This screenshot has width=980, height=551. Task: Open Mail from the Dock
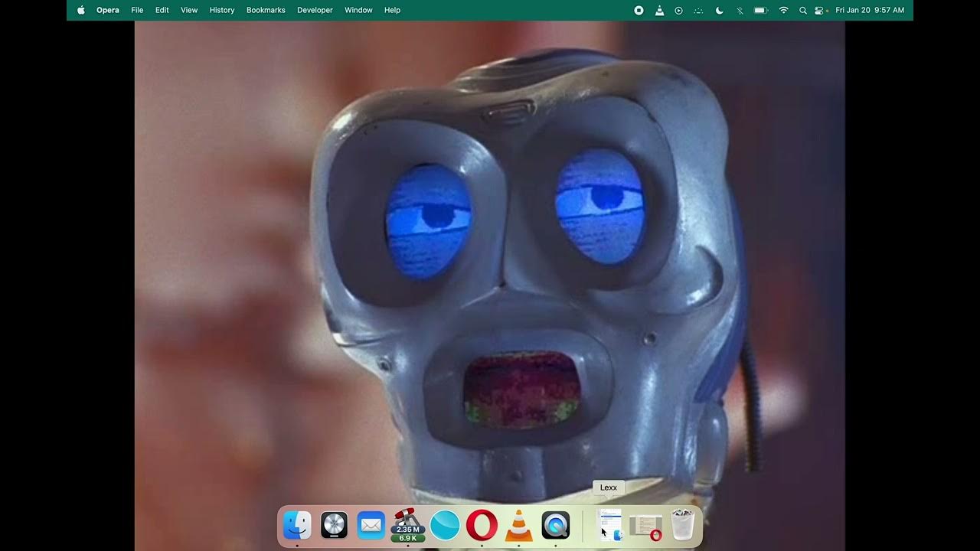371,526
